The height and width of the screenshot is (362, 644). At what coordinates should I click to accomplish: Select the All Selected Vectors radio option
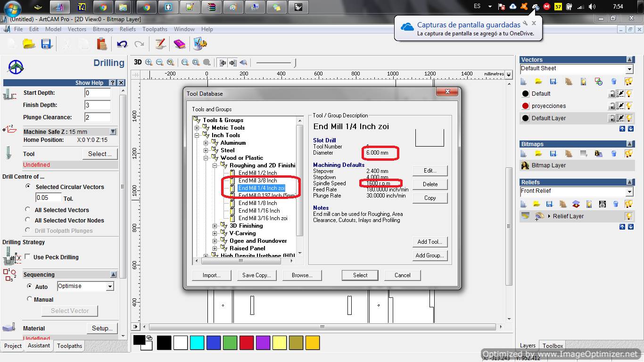pyautogui.click(x=28, y=210)
